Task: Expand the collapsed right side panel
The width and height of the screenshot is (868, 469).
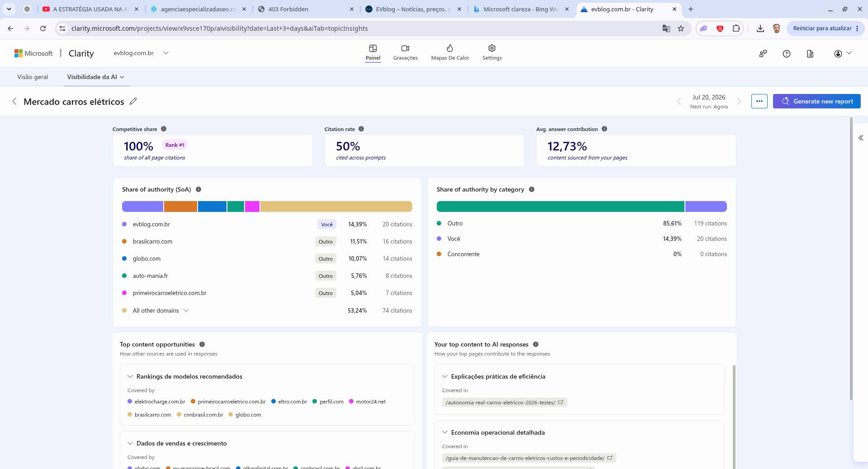Action: pyautogui.click(x=861, y=138)
